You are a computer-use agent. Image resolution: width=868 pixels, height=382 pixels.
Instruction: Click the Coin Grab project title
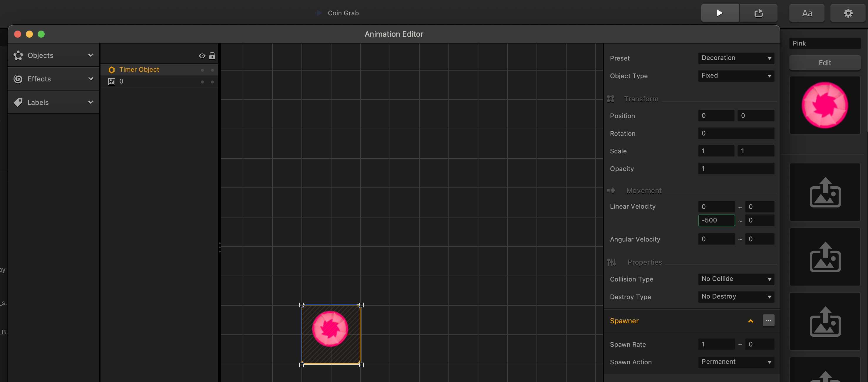coord(343,13)
